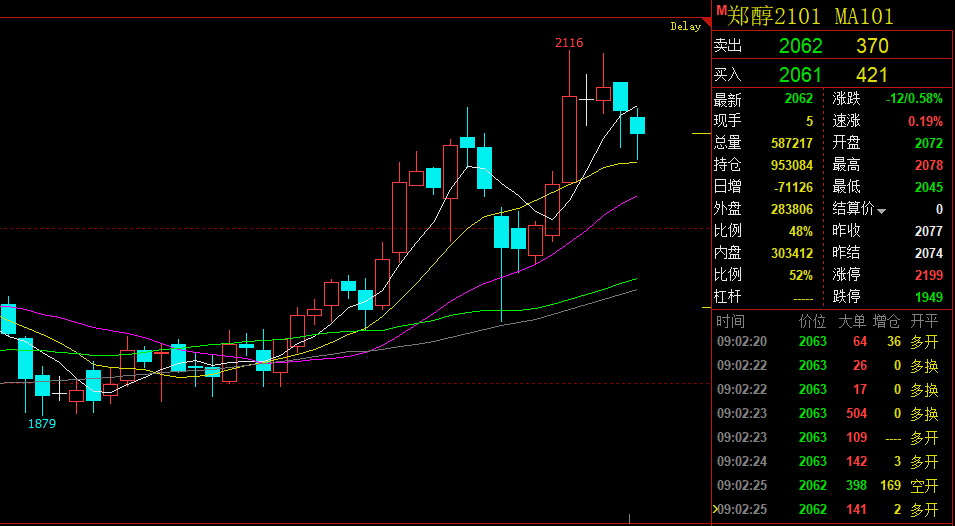955x526 pixels.
Task: Click the 外盘 value 283806
Action: (792, 209)
